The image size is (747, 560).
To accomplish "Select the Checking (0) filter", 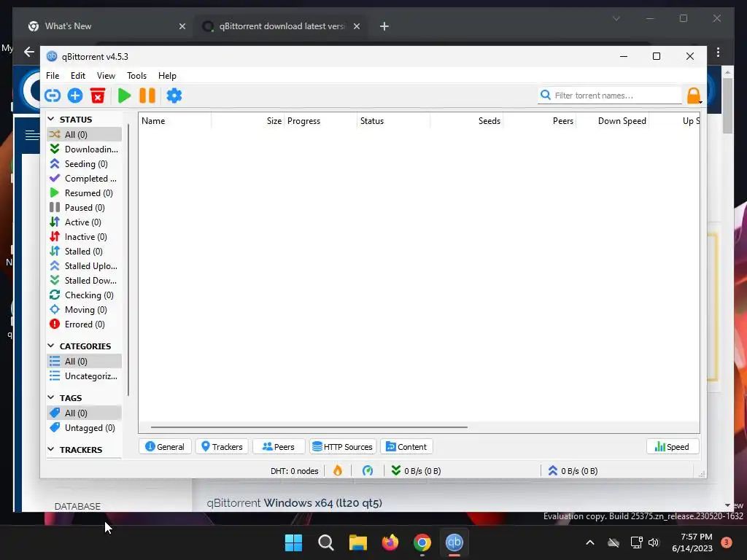I will point(85,295).
